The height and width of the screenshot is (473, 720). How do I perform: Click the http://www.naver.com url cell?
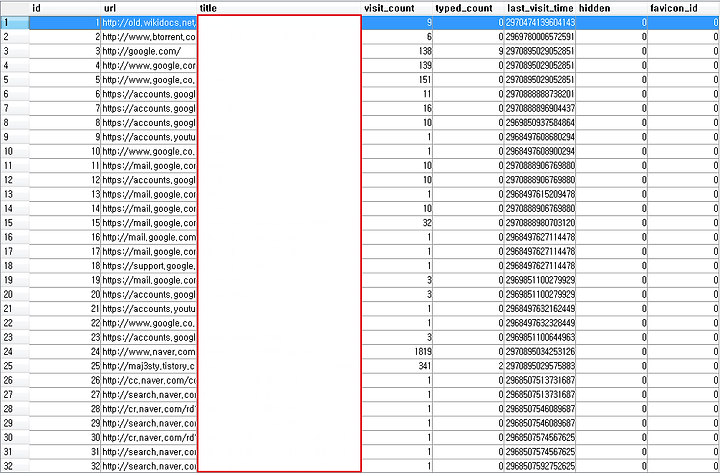(x=148, y=352)
